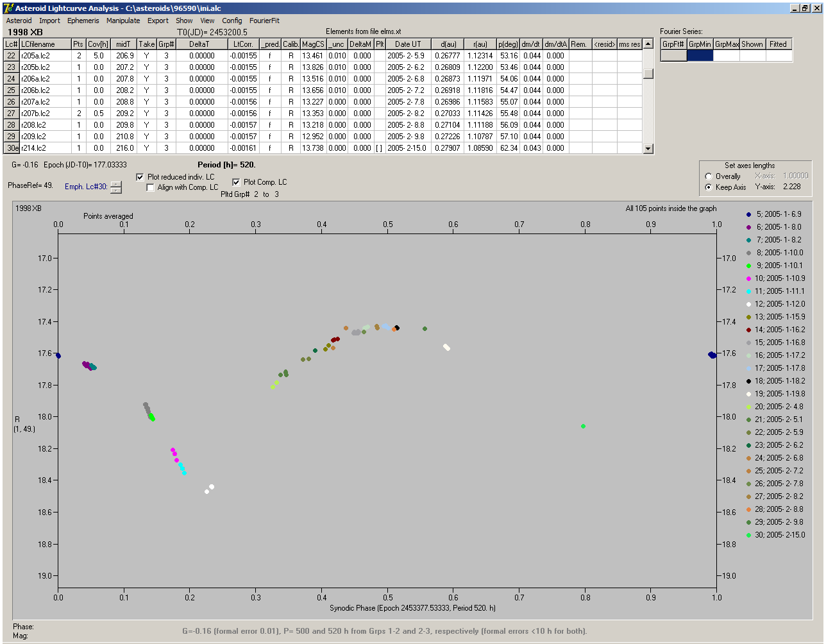
Task: Open the Show menu
Action: (x=184, y=21)
